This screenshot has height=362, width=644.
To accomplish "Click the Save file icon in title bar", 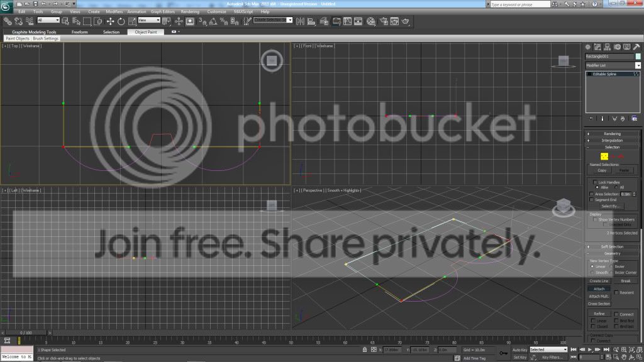I will (x=35, y=4).
